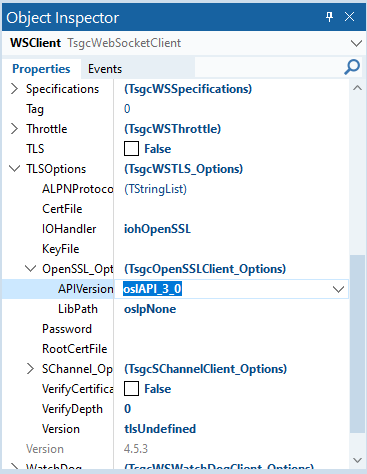The height and width of the screenshot is (474, 367).
Task: Switch to the Events tab
Action: pos(105,69)
